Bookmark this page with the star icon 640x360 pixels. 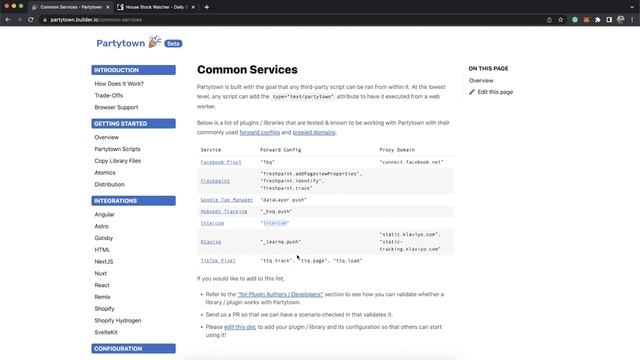[x=561, y=20]
